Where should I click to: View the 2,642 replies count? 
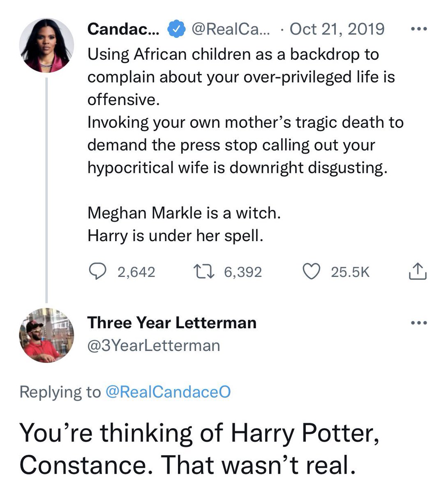136,272
